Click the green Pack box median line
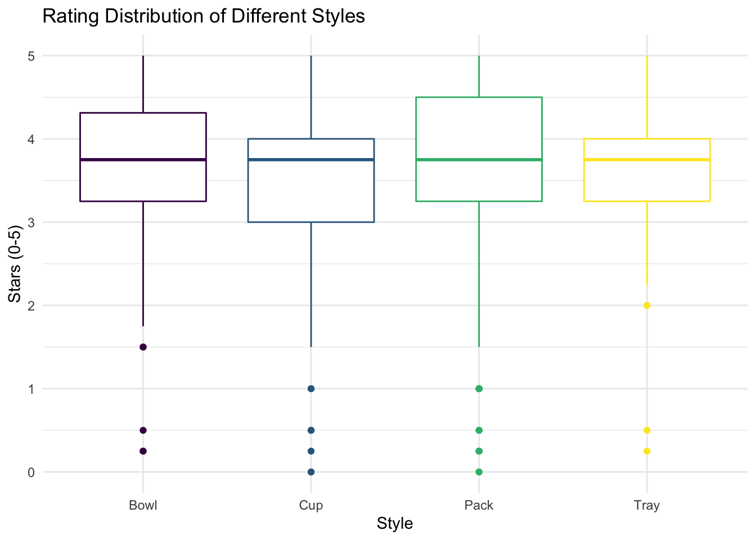Viewport: 756px width, 540px height. click(479, 160)
